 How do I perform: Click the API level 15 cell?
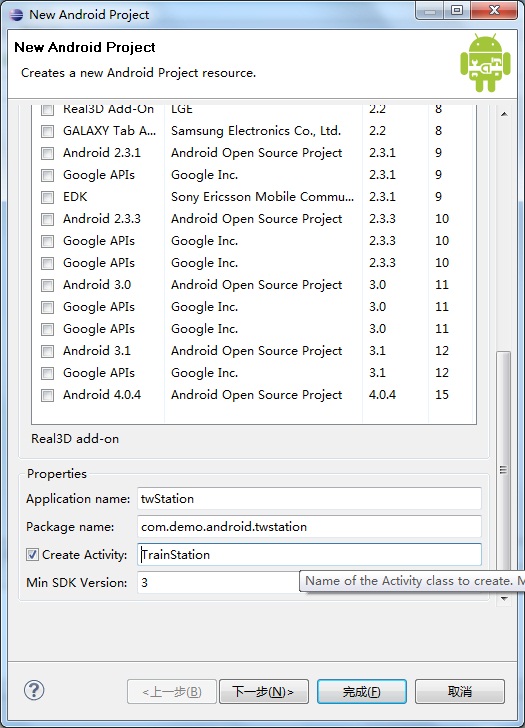point(442,395)
